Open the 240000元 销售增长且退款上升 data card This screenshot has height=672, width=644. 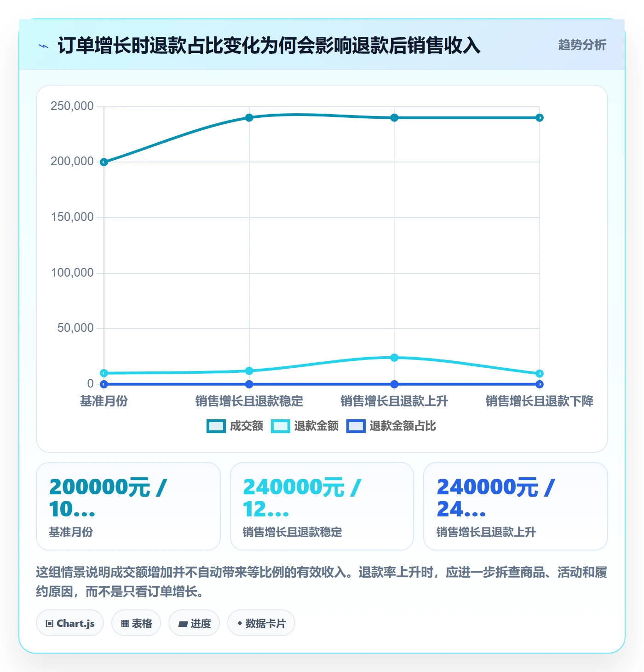516,506
